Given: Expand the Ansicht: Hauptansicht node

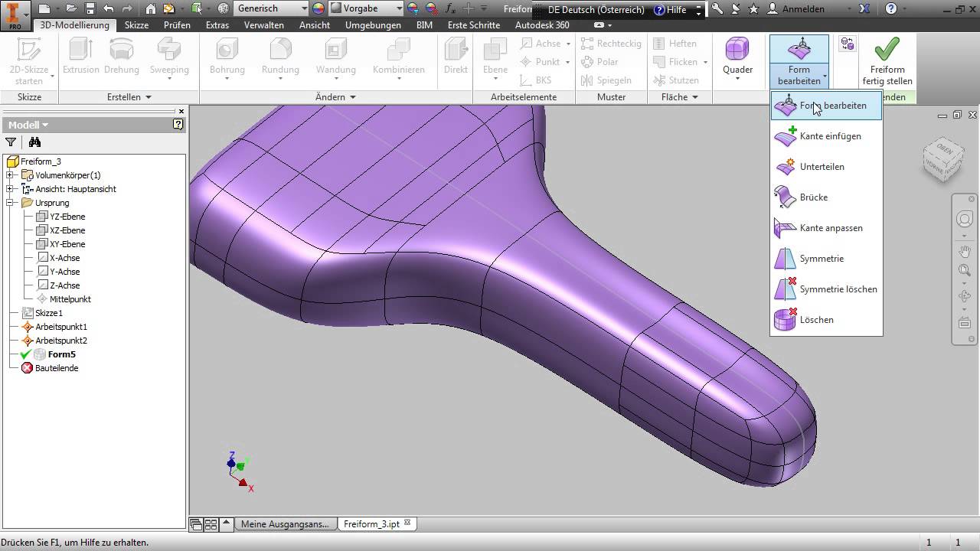Looking at the screenshot, I should [x=11, y=189].
